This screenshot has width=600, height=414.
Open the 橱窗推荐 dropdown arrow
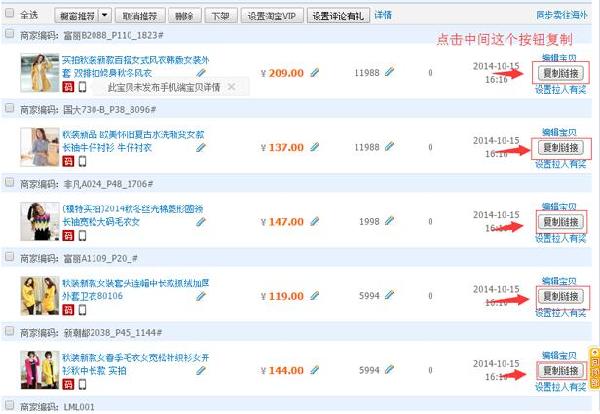coord(105,17)
